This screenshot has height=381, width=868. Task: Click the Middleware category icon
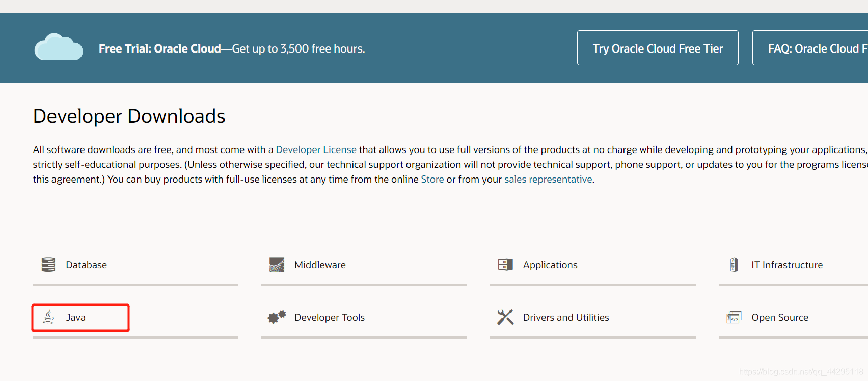pos(277,265)
